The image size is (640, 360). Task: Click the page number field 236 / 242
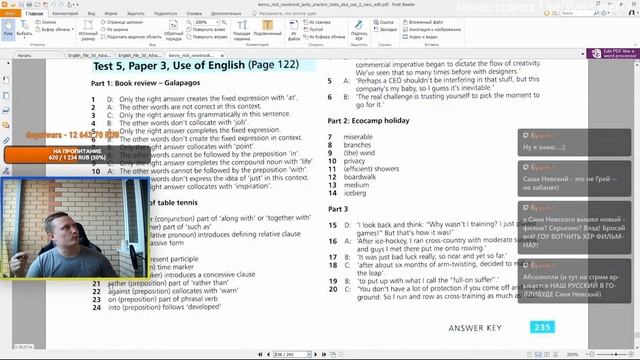click(x=290, y=354)
